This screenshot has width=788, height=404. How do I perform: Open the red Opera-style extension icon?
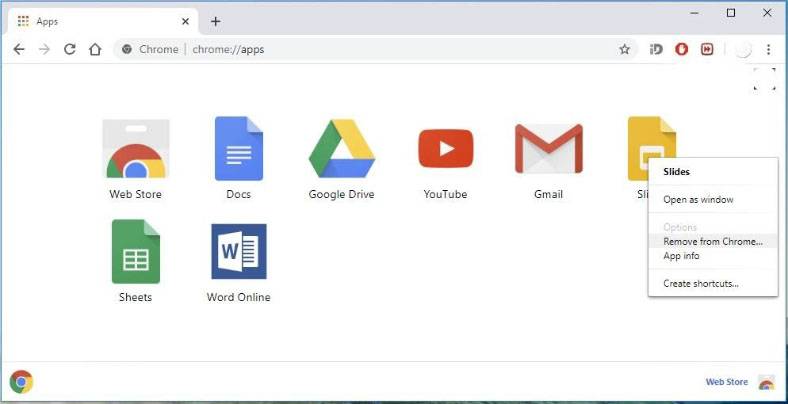click(681, 49)
